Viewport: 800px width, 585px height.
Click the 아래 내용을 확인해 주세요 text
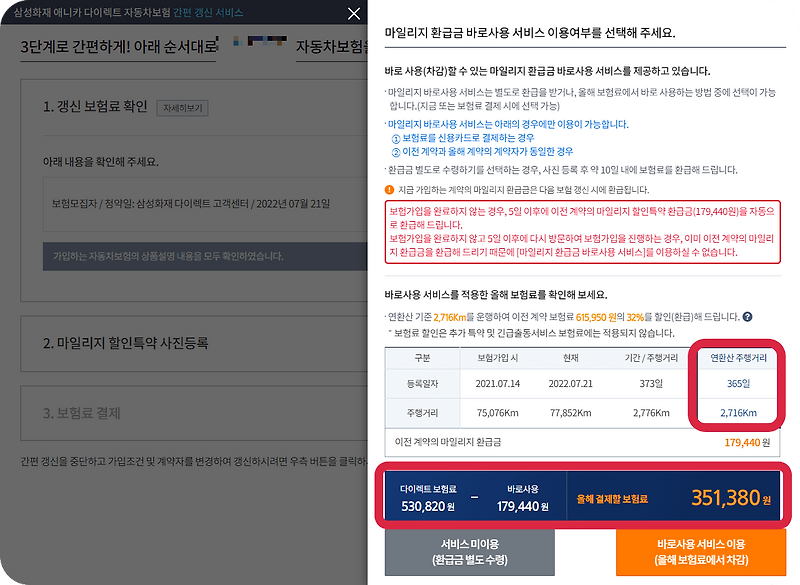click(101, 162)
